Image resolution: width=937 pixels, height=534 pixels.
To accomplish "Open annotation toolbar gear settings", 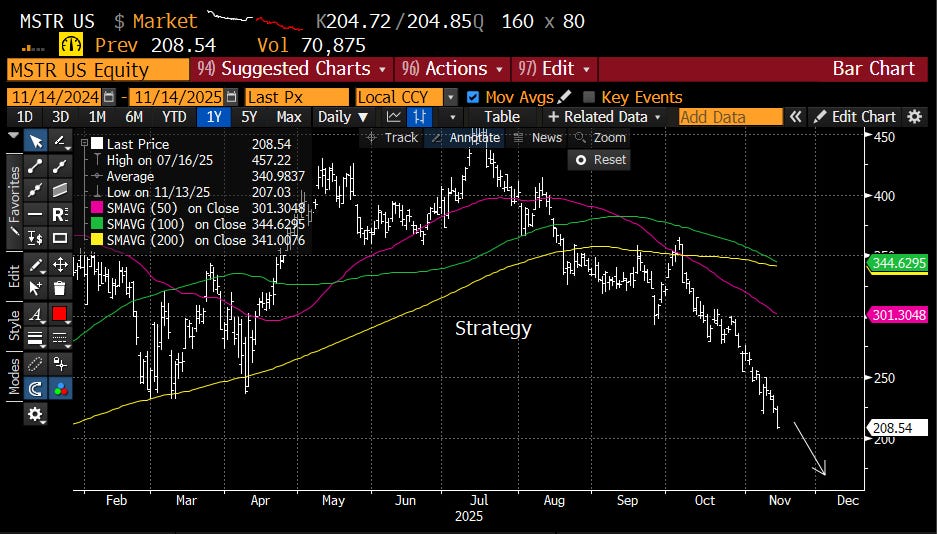I will click(x=36, y=414).
